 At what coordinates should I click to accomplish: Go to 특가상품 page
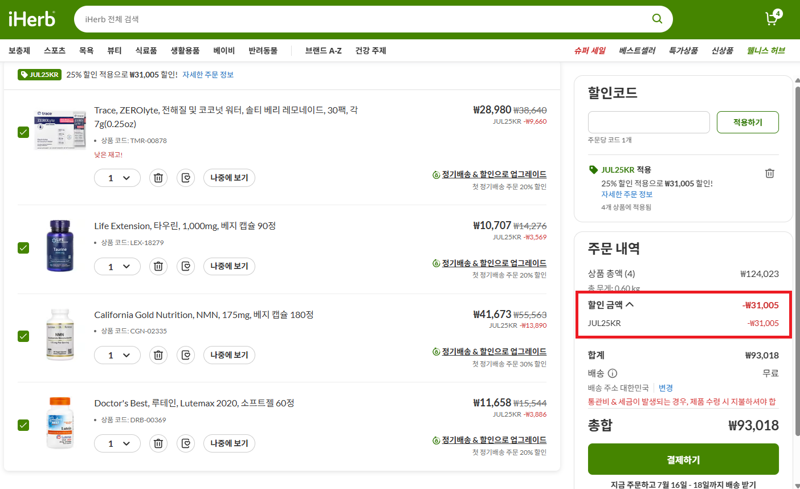[683, 51]
